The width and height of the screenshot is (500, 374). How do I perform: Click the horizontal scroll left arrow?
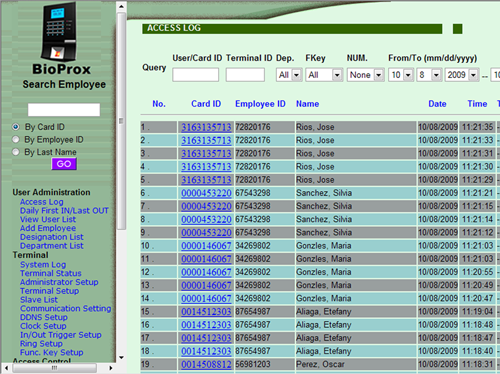pos(6,368)
